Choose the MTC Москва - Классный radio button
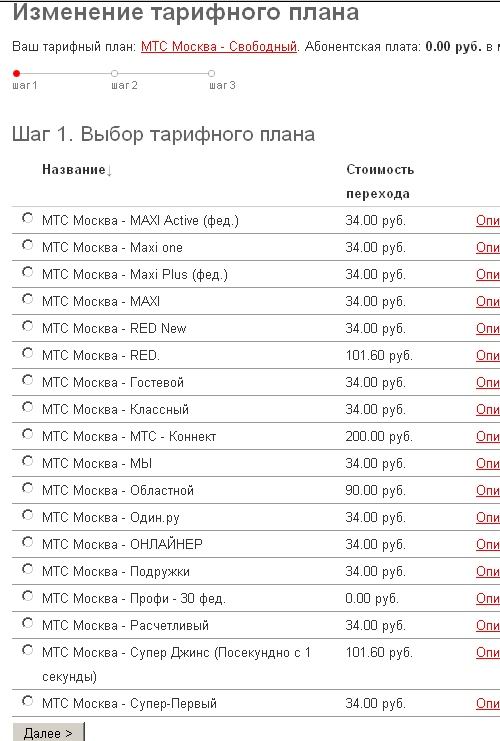Screen dimensions: 500x741 point(27,407)
